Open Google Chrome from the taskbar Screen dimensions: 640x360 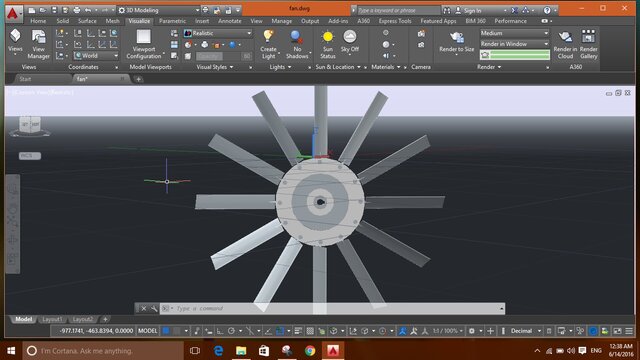[x=310, y=351]
